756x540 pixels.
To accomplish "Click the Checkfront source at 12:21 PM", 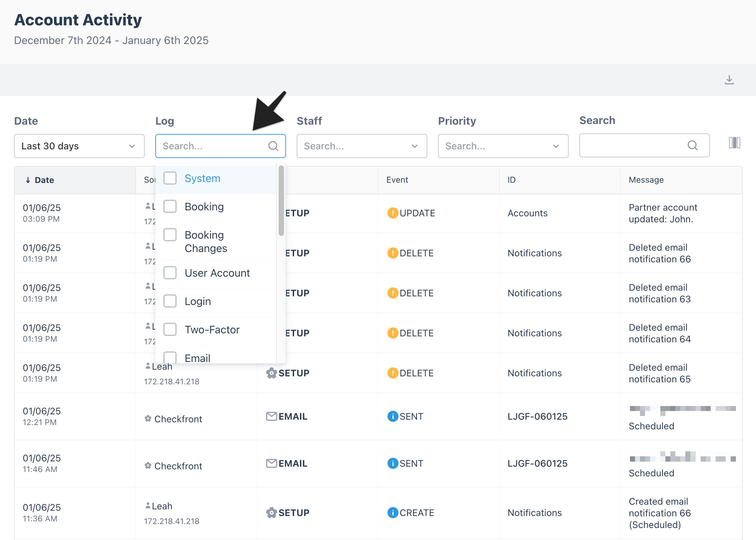I will (178, 419).
